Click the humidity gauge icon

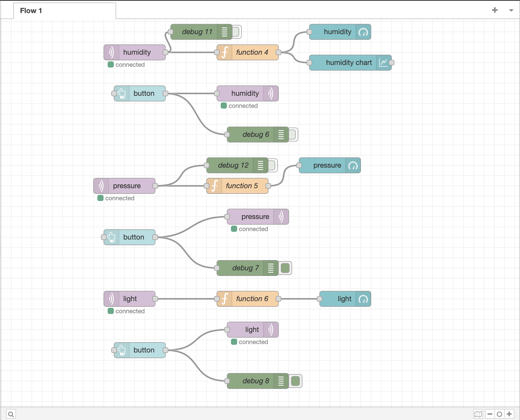point(363,32)
